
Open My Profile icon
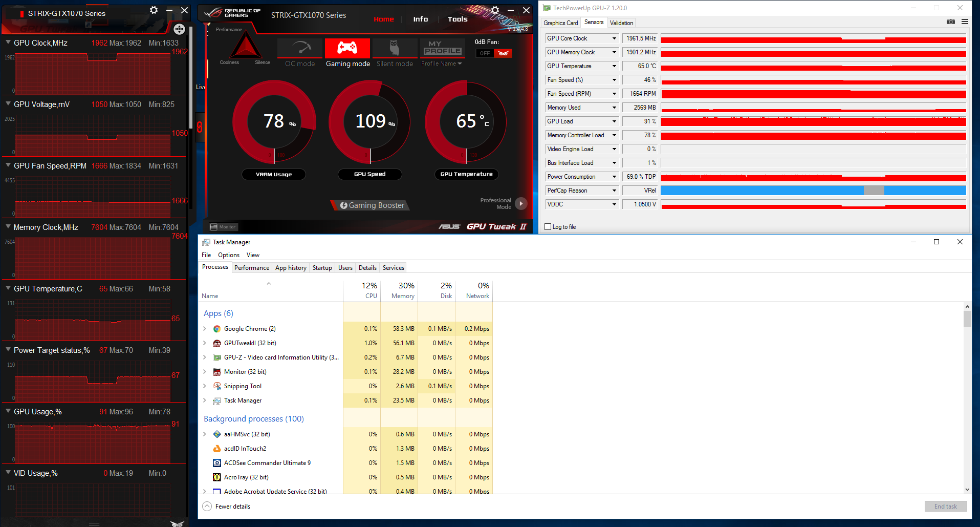pyautogui.click(x=443, y=48)
